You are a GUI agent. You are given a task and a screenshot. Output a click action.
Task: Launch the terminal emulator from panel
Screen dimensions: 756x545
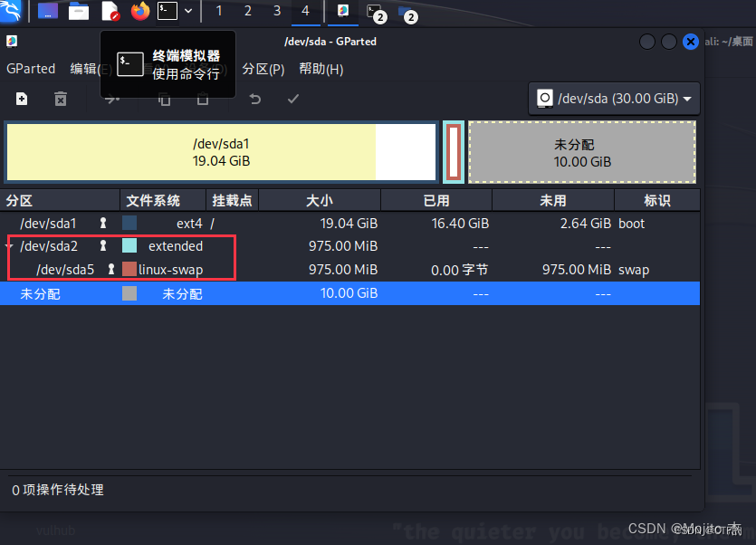coord(167,11)
